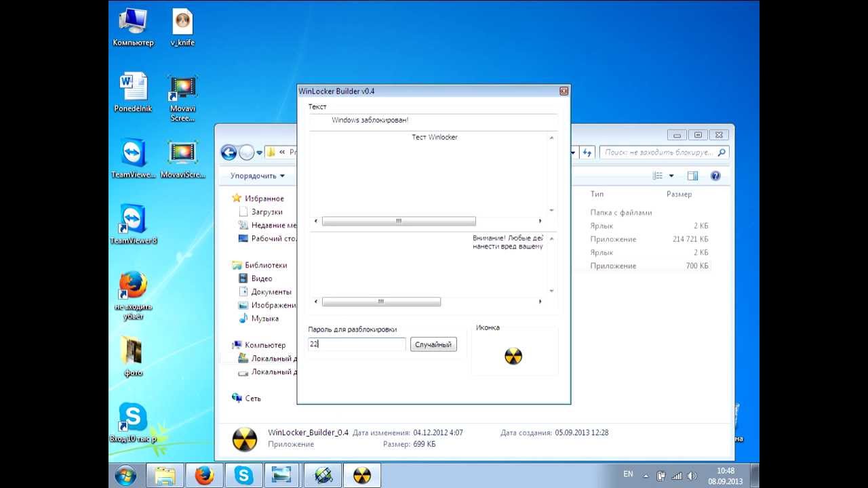
Task: Click the Случайный button
Action: (x=433, y=344)
